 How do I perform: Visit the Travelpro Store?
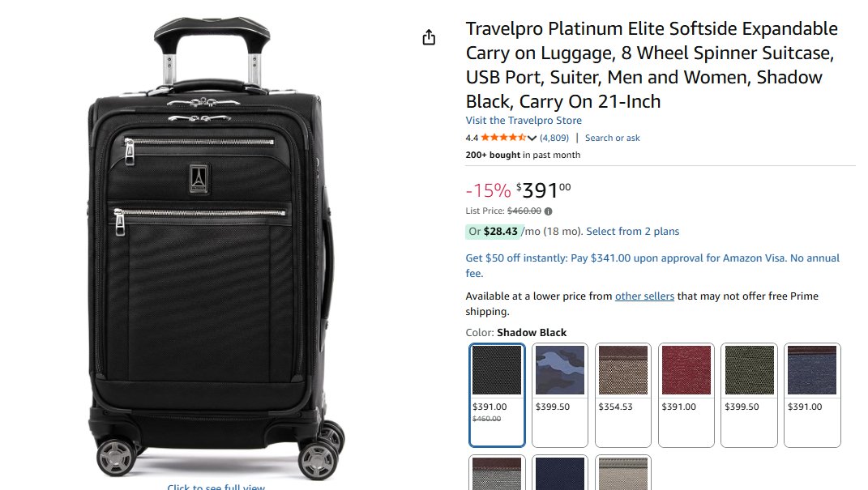524,121
